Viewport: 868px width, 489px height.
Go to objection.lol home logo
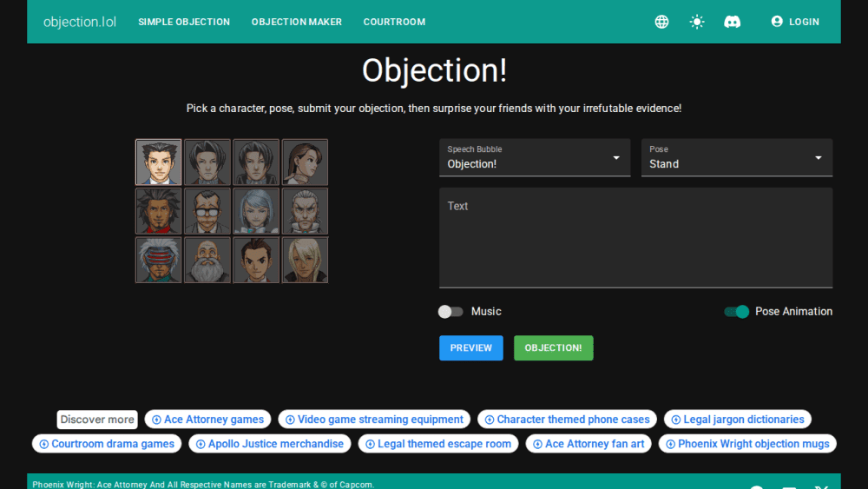pos(80,22)
